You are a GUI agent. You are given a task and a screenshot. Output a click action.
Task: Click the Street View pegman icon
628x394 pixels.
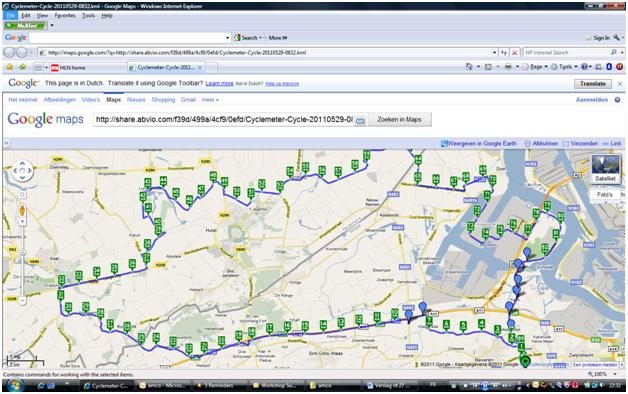(22, 210)
